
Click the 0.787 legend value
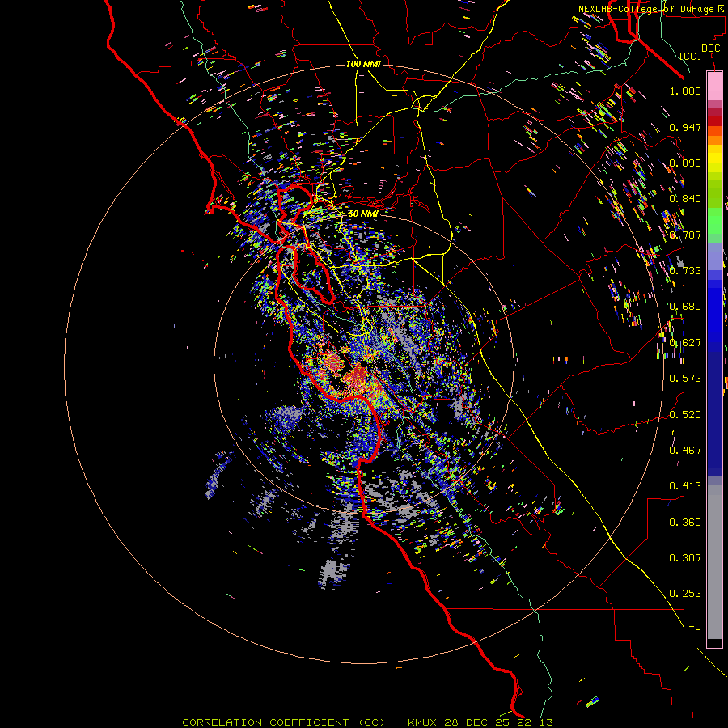pos(685,235)
